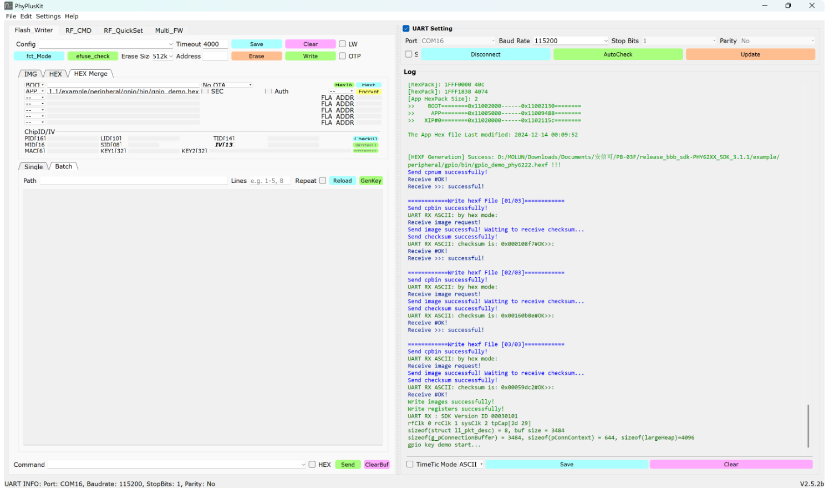
Task: Enable the Repeat checkbox
Action: point(323,181)
